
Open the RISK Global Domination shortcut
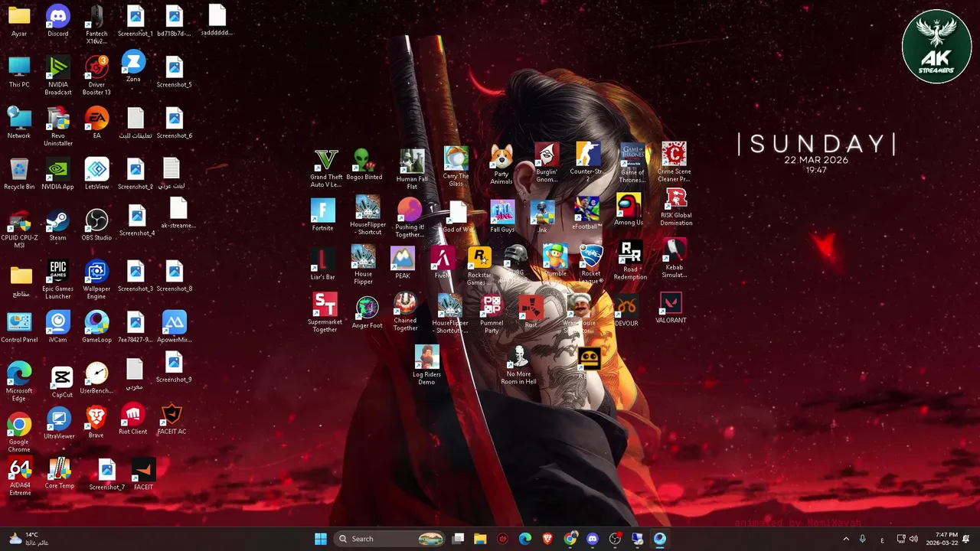pyautogui.click(x=676, y=207)
